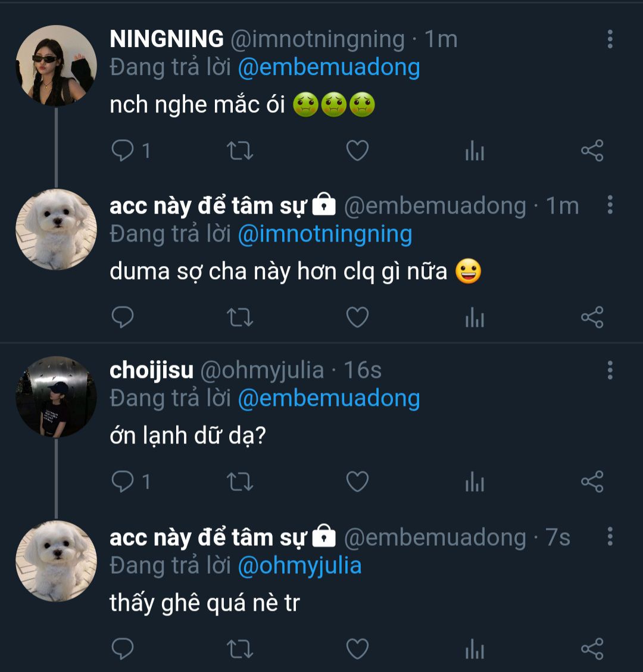The width and height of the screenshot is (643, 672).
Task: Open the @ohmyjulia mention link
Action: 299,565
